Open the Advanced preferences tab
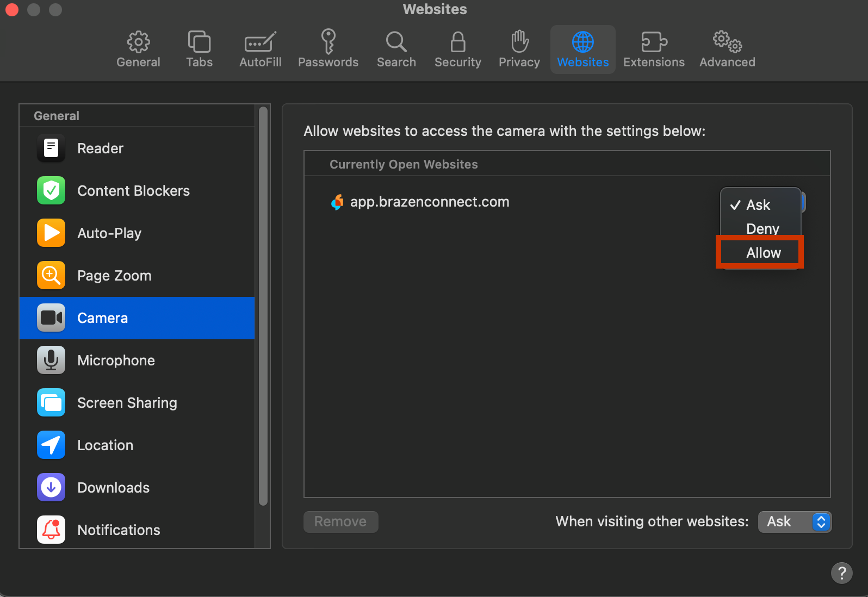The height and width of the screenshot is (597, 868). 727,49
